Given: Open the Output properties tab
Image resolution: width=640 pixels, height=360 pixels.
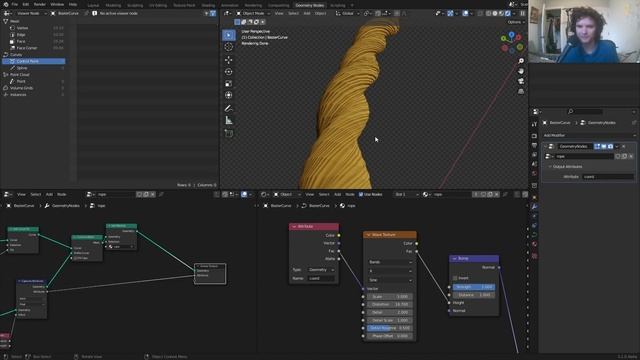Looking at the screenshot, I should click(x=534, y=145).
